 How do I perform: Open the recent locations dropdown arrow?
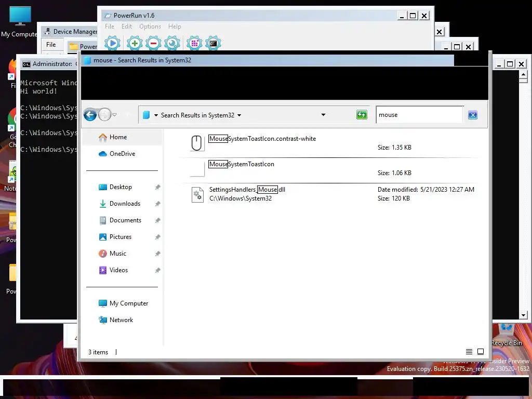click(115, 115)
